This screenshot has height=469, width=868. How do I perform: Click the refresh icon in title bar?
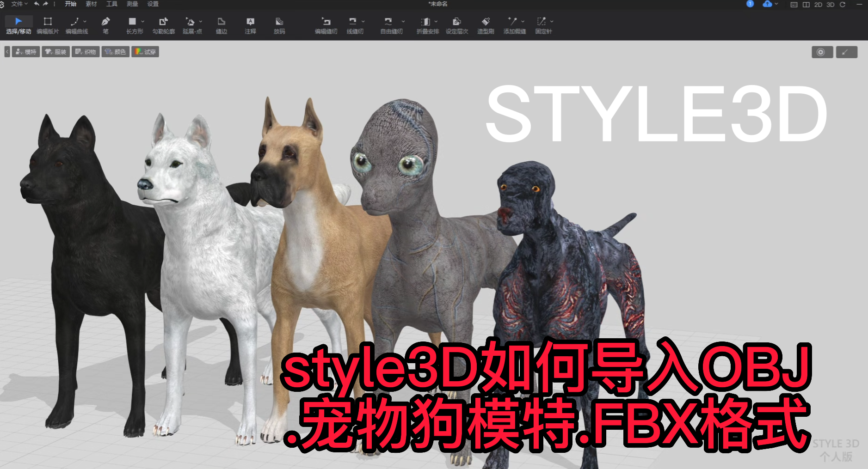pyautogui.click(x=843, y=4)
